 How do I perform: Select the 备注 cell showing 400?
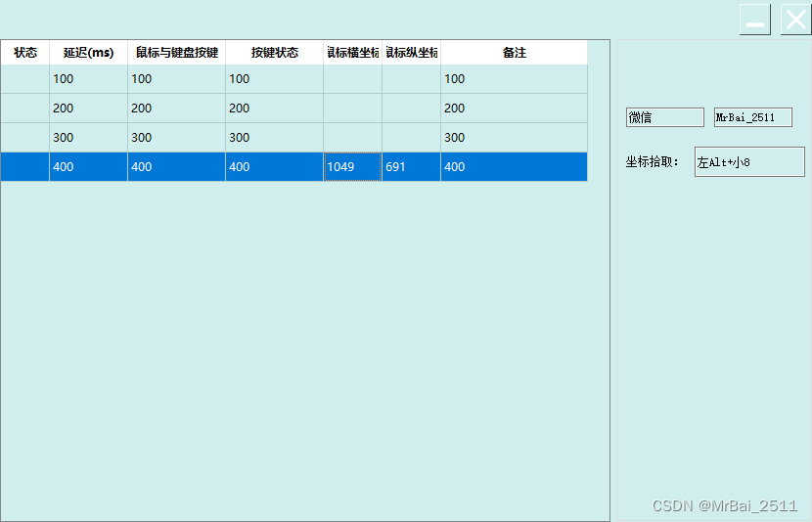point(515,166)
